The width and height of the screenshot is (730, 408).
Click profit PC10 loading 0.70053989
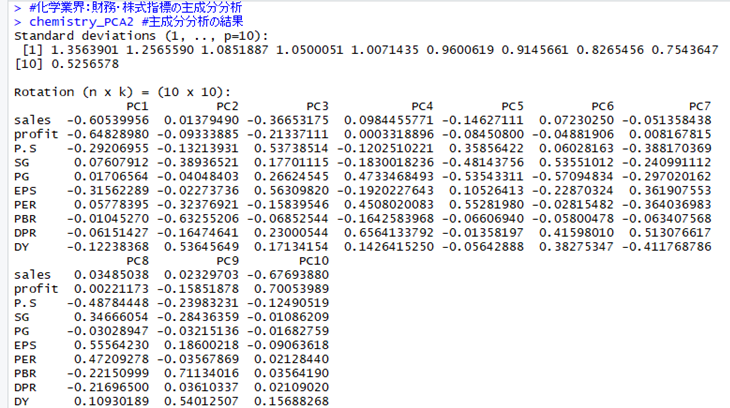tap(291, 289)
